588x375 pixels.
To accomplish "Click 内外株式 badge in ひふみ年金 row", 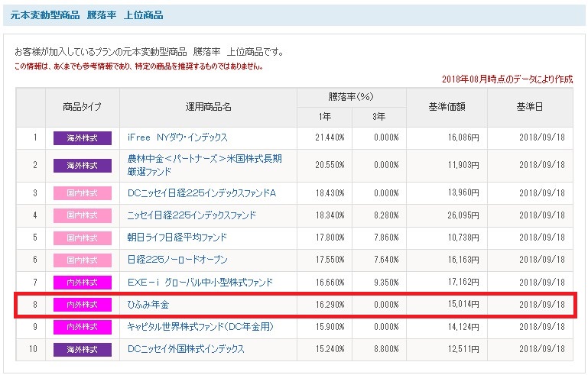I will click(x=83, y=305).
